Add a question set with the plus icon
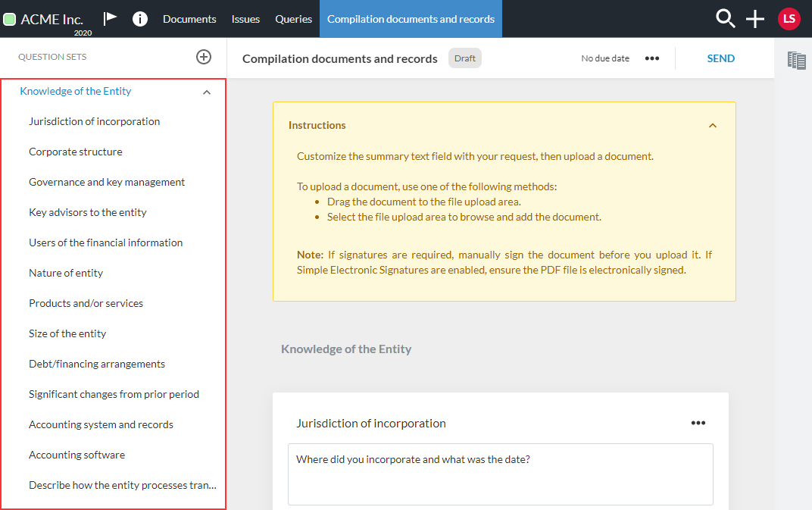 coord(203,56)
